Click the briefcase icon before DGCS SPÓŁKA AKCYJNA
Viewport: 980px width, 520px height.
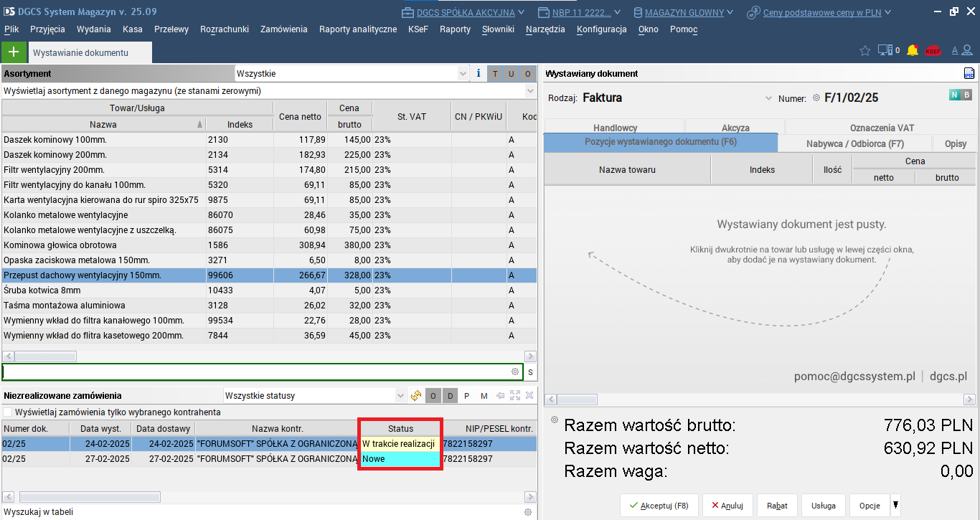(407, 12)
